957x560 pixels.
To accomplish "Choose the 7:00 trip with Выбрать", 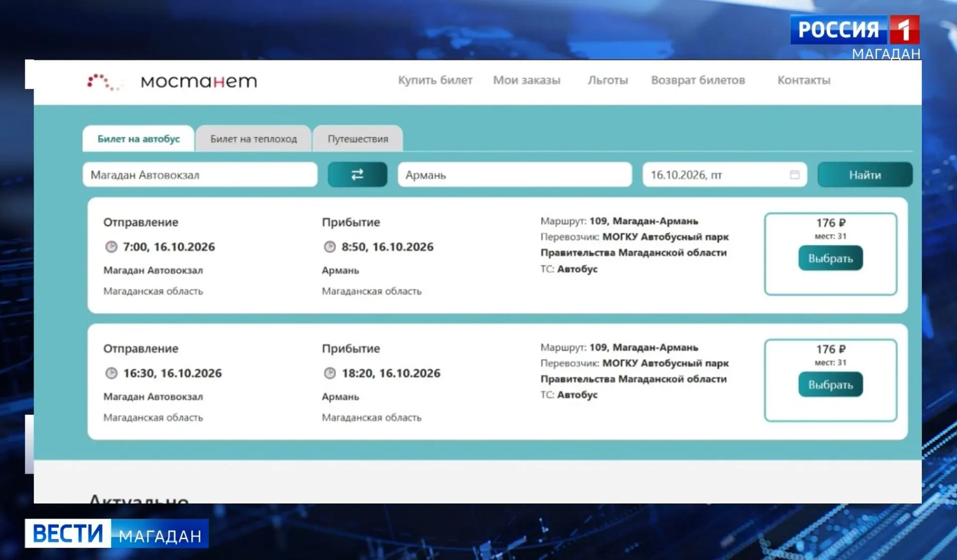I will tap(830, 258).
